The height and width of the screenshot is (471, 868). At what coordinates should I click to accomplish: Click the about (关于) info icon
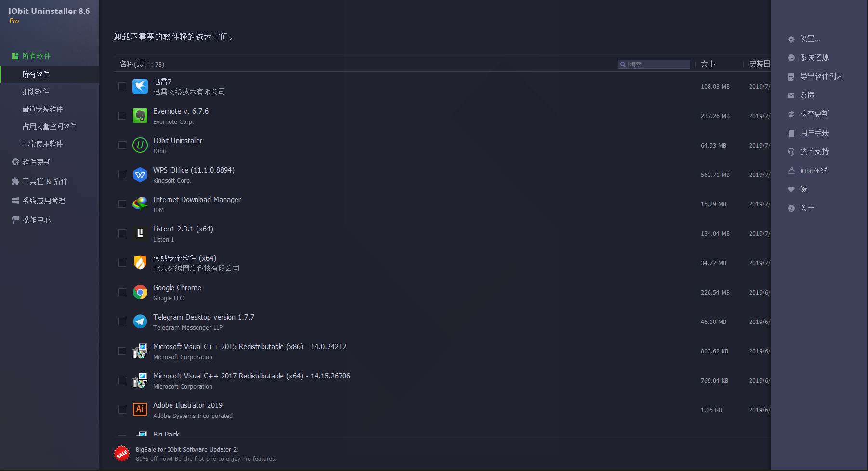pyautogui.click(x=791, y=208)
